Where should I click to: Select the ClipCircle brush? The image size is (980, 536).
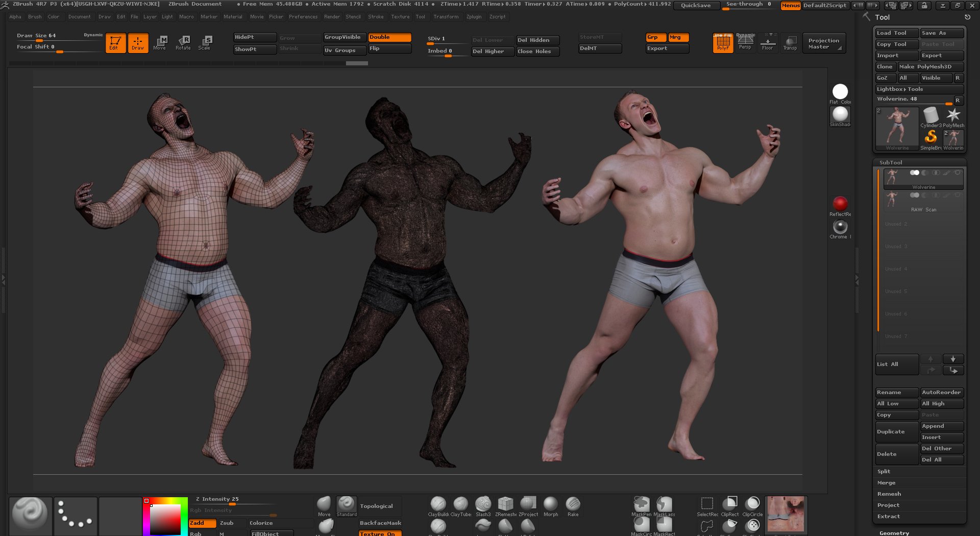click(x=752, y=506)
